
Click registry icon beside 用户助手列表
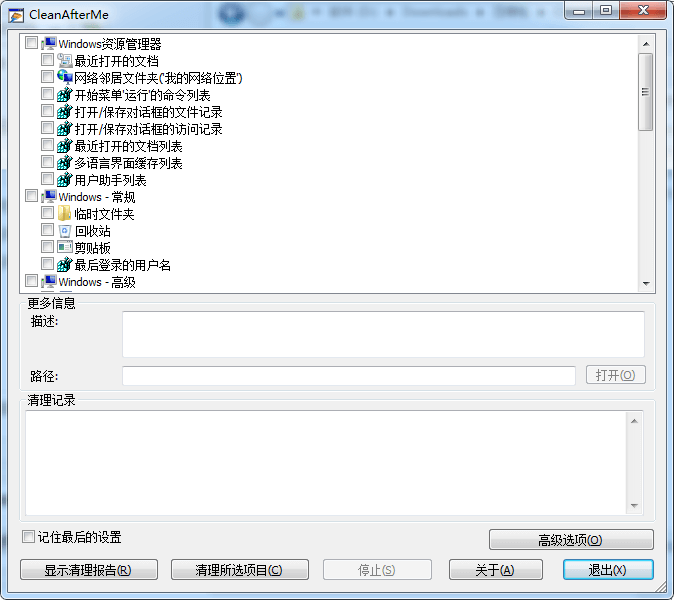[64, 180]
